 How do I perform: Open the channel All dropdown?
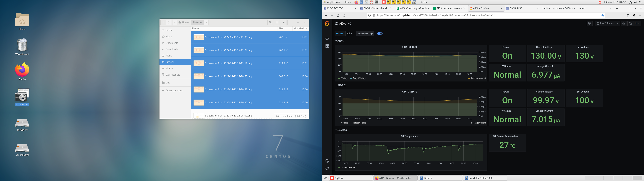coord(349,34)
